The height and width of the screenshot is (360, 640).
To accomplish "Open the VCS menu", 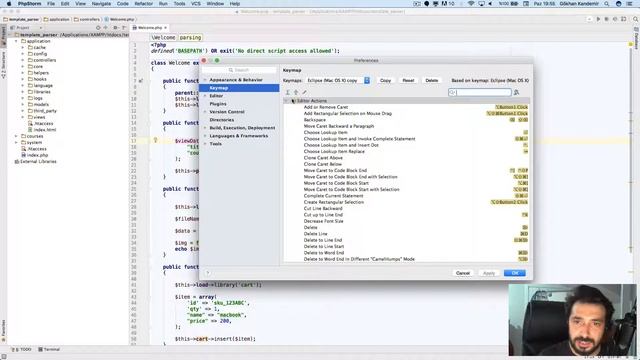I will (196, 4).
